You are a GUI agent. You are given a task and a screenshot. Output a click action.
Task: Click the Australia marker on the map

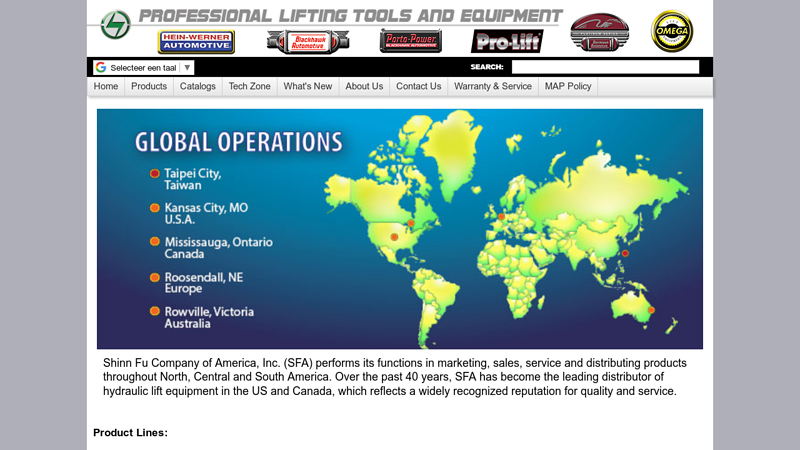tap(652, 310)
